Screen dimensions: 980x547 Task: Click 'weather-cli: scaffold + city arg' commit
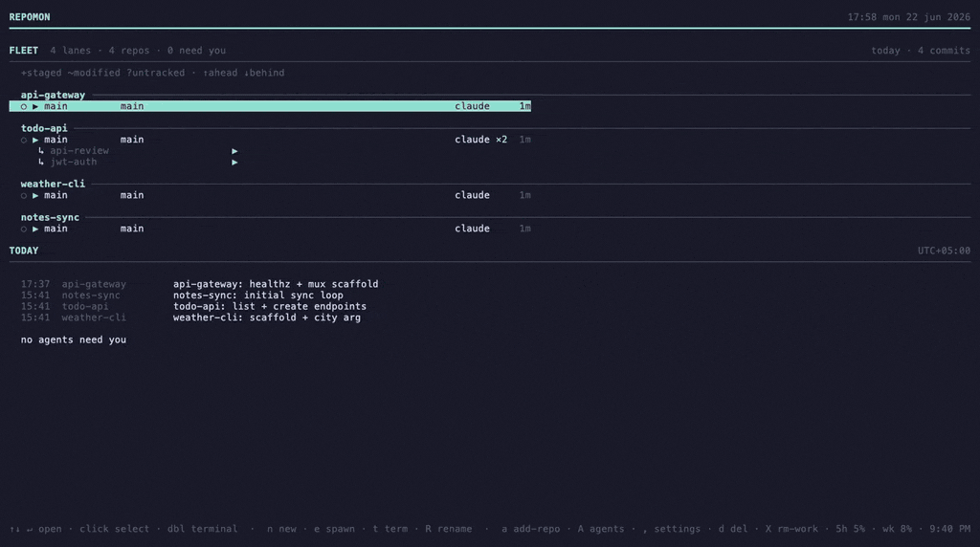(x=267, y=317)
